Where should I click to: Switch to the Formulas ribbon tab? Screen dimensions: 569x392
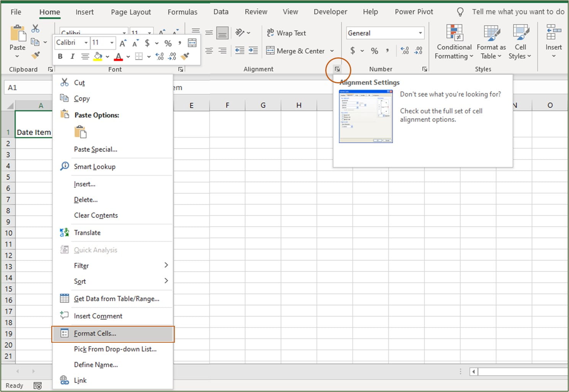[182, 12]
